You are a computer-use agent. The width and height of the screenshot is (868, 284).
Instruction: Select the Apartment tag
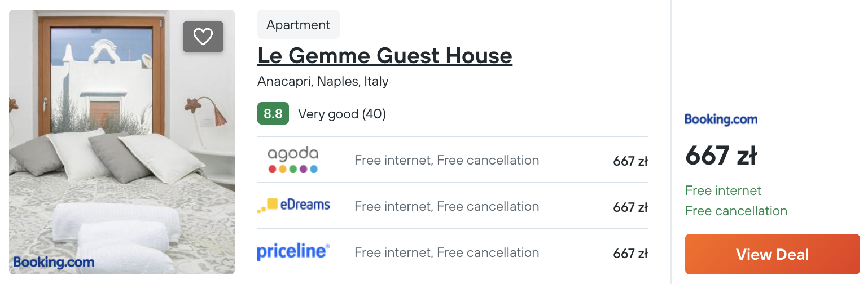tap(299, 24)
